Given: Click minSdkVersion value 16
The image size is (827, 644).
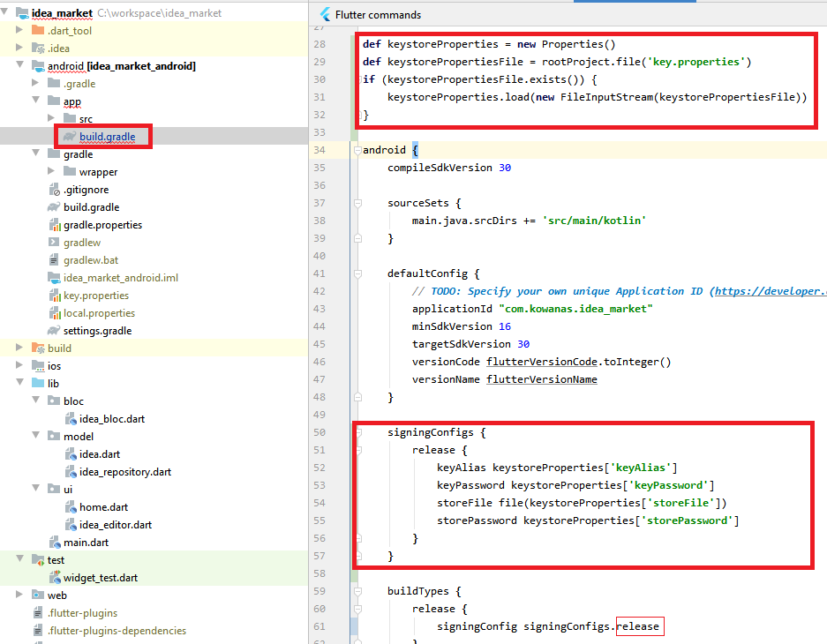Looking at the screenshot, I should pos(505,326).
